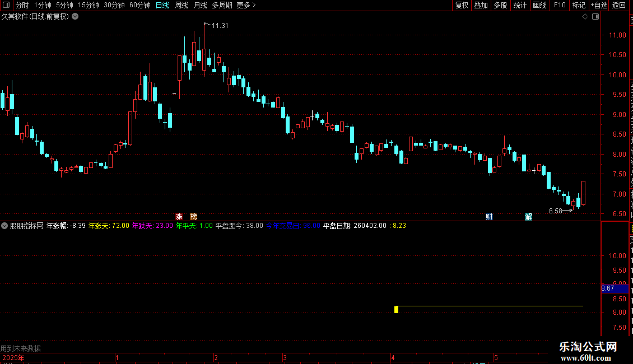Click the 用到未来数据 notice text
Image resolution: width=633 pixels, height=364 pixels.
click(21, 348)
